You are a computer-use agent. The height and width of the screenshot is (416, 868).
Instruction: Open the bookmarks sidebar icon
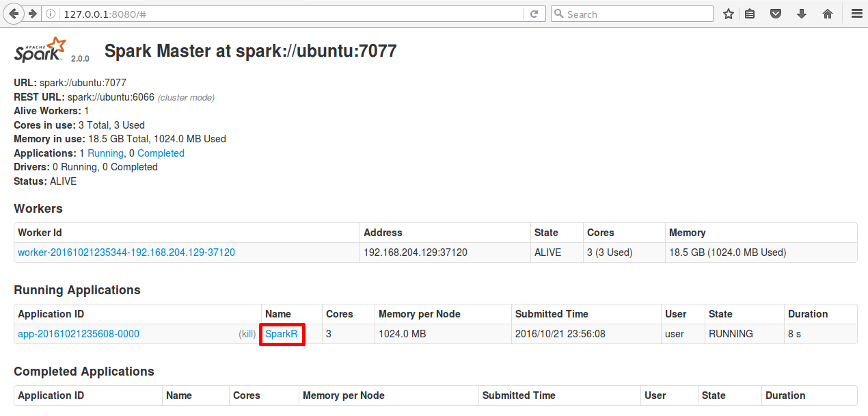tap(750, 13)
